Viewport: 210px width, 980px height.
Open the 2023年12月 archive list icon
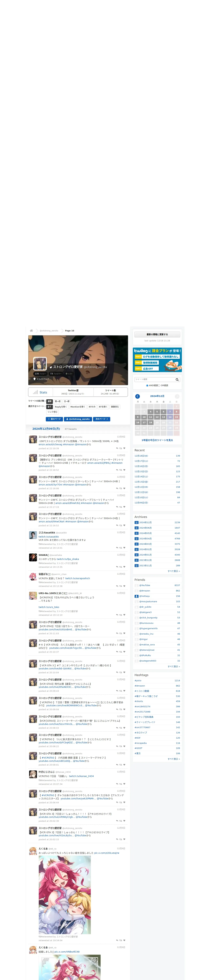point(136,560)
